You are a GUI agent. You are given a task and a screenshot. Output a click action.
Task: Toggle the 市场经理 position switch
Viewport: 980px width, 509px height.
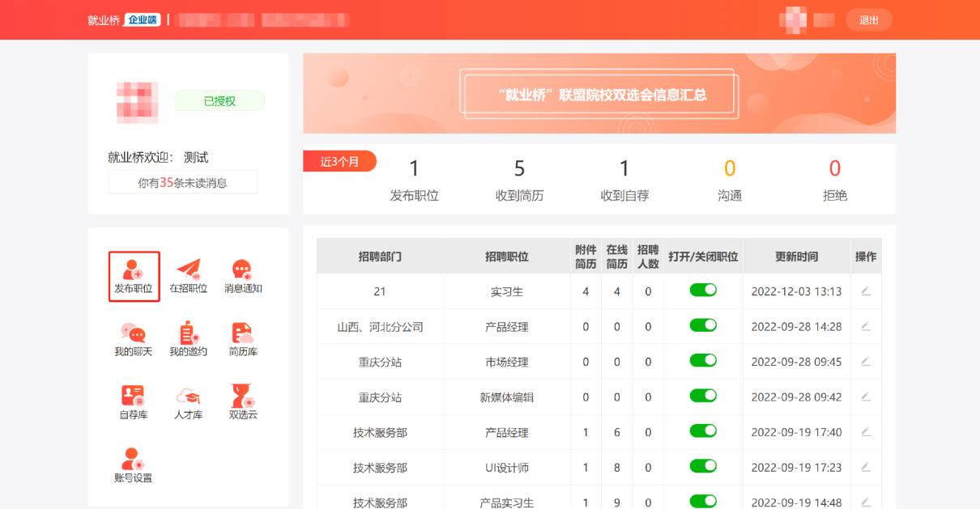(x=703, y=360)
